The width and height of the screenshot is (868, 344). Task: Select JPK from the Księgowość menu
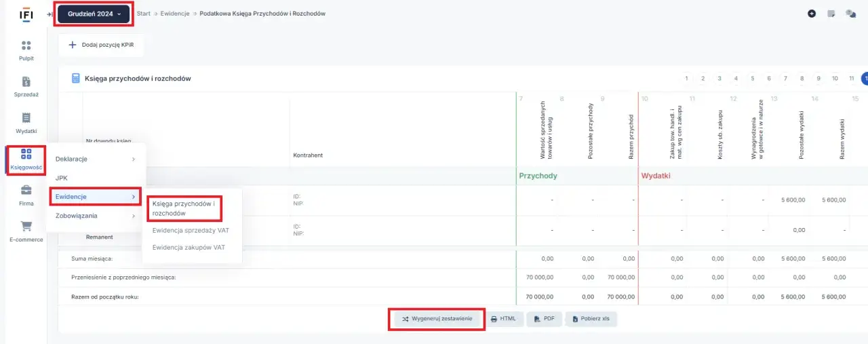pyautogui.click(x=62, y=178)
